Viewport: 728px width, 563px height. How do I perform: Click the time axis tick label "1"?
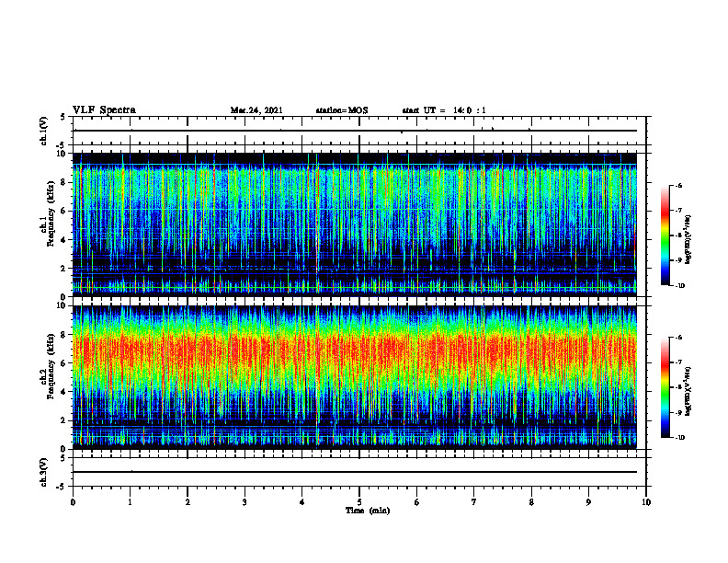130,502
